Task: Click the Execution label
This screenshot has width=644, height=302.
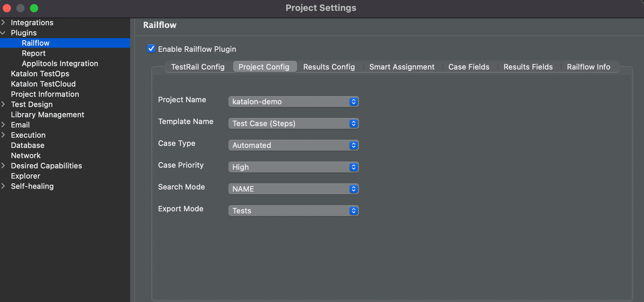Action: point(28,135)
